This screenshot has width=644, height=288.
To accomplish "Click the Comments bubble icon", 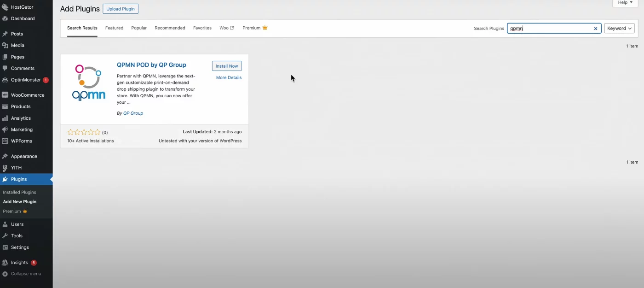I will (x=5, y=68).
